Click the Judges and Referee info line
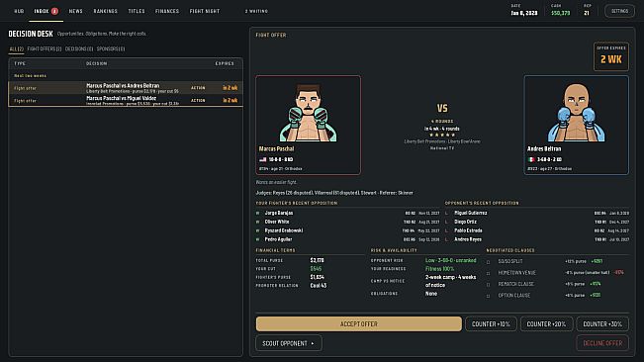644x362 pixels. [x=334, y=193]
